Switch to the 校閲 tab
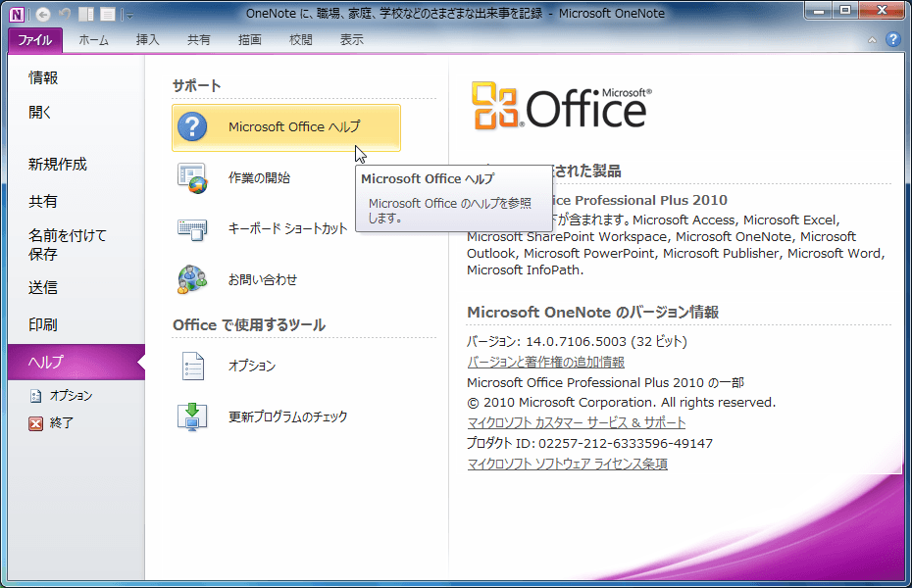The height and width of the screenshot is (588, 912). point(301,40)
